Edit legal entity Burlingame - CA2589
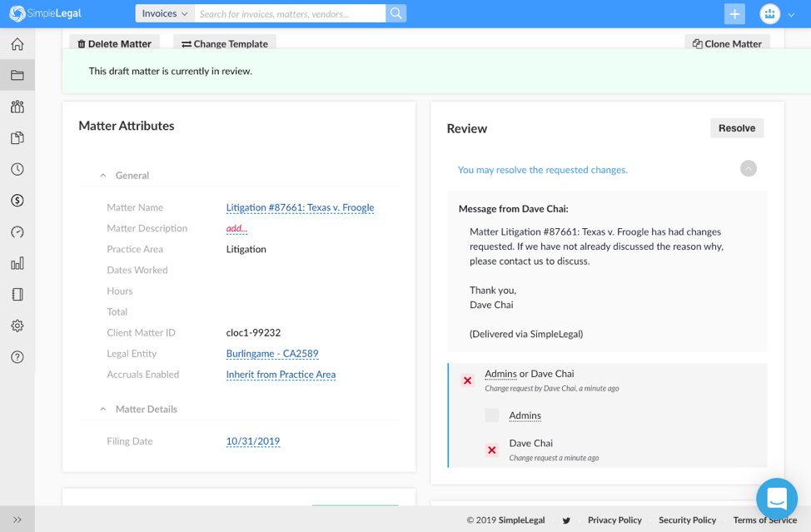811x532 pixels. click(272, 354)
